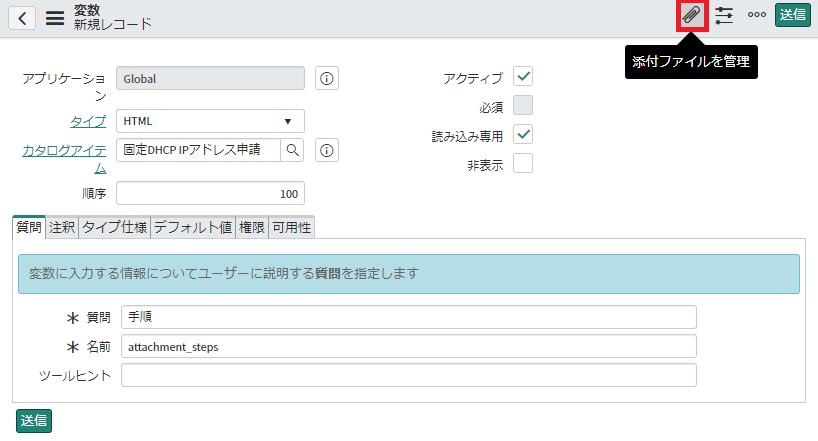Open the personalize form settings icon
The image size is (818, 441).
pyautogui.click(x=724, y=15)
